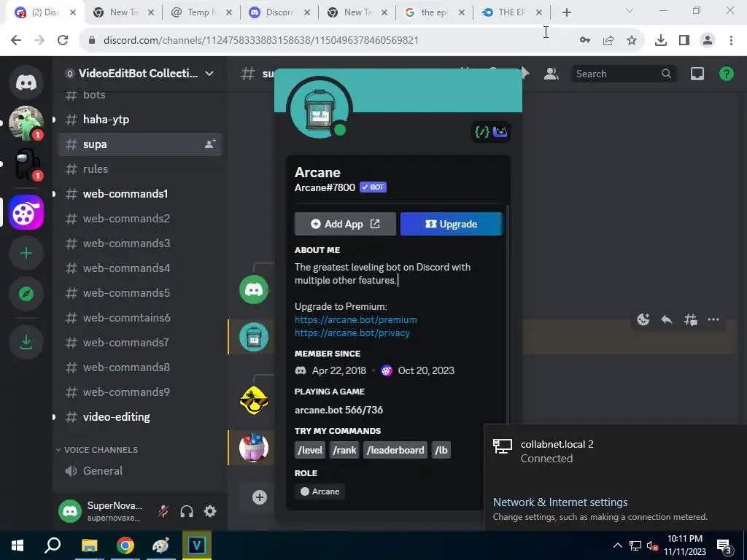Open the rules channel

point(140,169)
